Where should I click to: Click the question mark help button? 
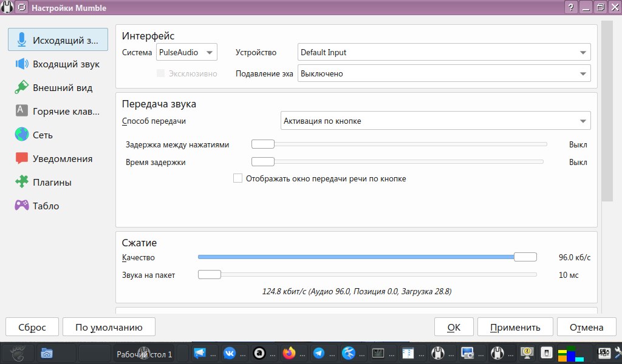pyautogui.click(x=571, y=7)
